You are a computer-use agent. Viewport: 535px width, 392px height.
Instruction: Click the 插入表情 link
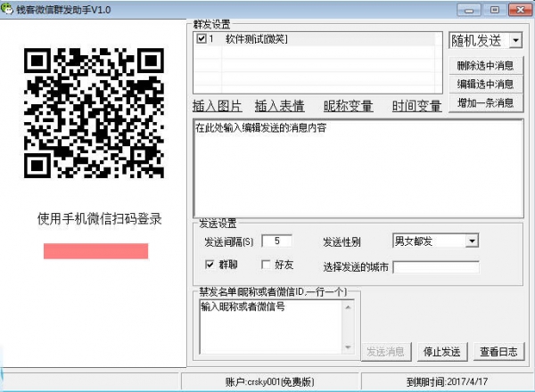pos(279,106)
